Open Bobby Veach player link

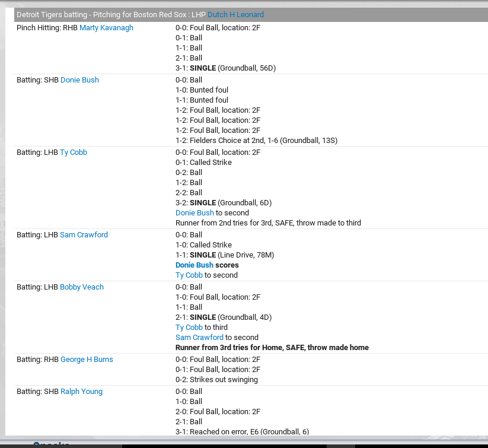(x=82, y=287)
